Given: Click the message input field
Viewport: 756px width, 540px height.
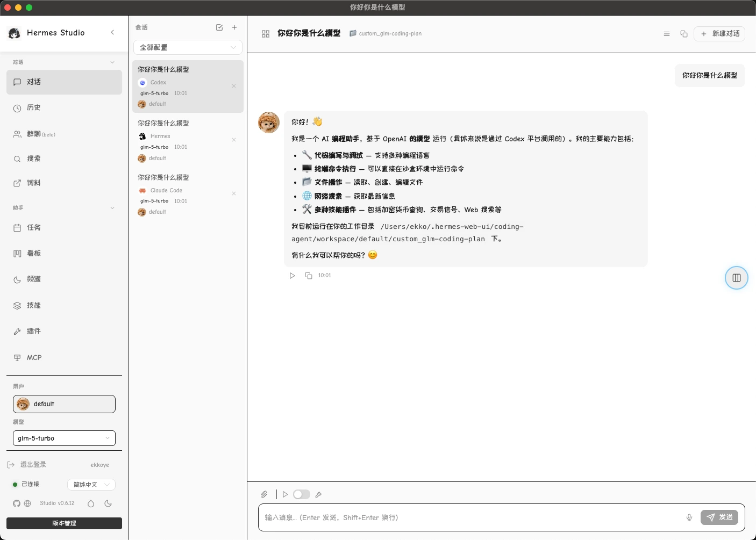Looking at the screenshot, I should point(471,517).
